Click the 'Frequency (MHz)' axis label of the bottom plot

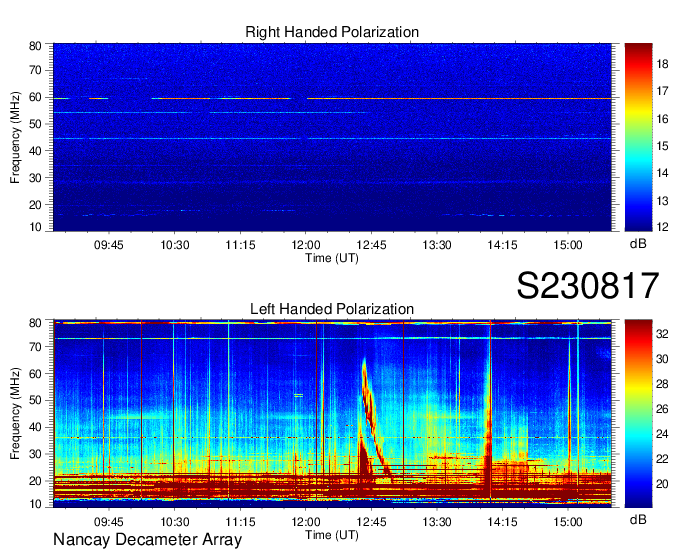point(15,414)
